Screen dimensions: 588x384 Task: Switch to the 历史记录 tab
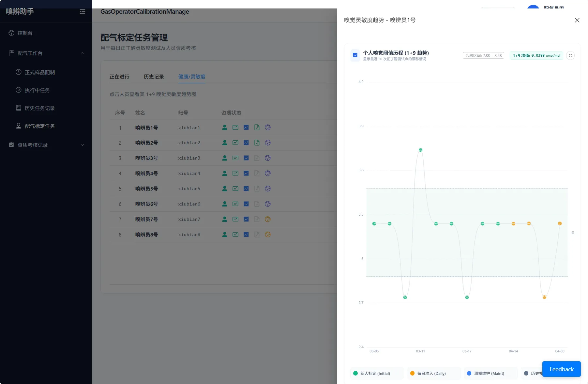pos(154,77)
